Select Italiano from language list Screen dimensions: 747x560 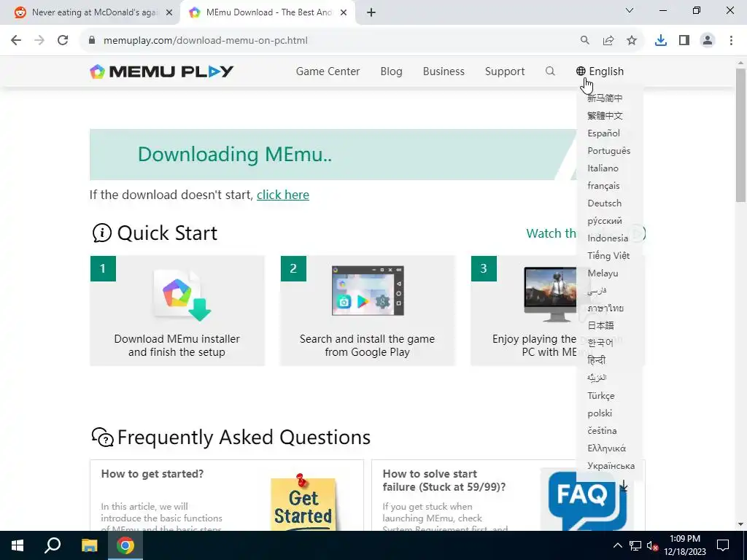[603, 168]
